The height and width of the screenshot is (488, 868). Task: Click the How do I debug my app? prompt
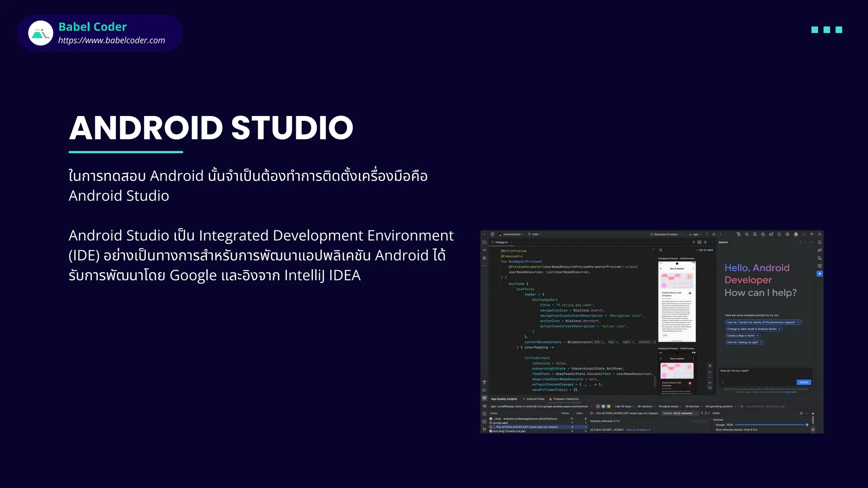744,342
